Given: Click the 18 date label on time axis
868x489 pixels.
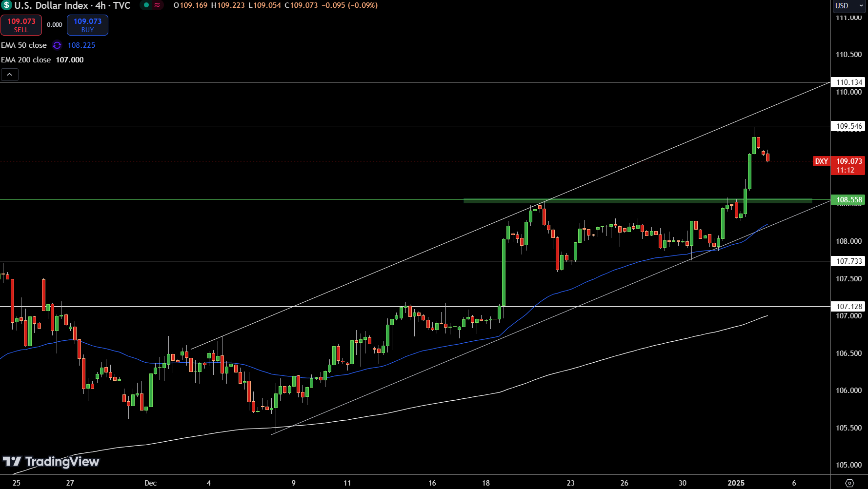Looking at the screenshot, I should tap(486, 483).
